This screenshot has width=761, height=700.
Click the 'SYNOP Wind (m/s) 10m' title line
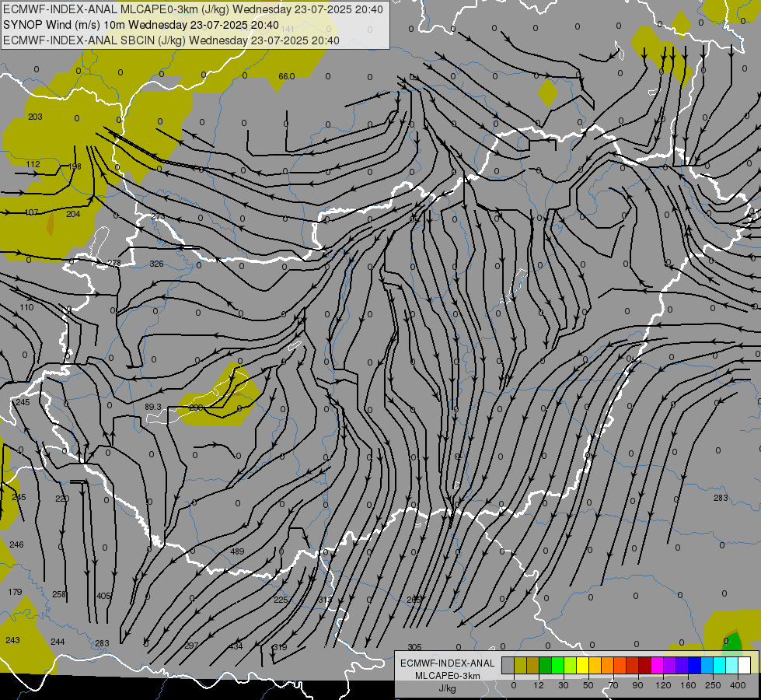pyautogui.click(x=141, y=25)
